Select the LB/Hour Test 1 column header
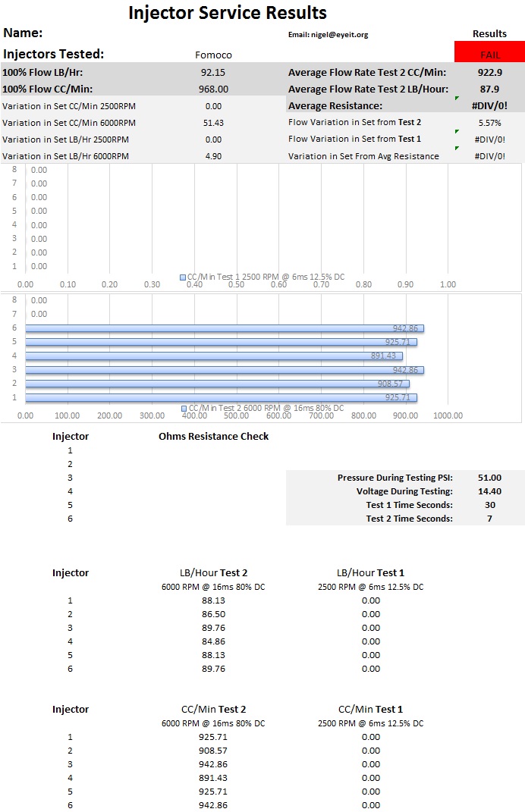The image size is (525, 812). pyautogui.click(x=370, y=572)
